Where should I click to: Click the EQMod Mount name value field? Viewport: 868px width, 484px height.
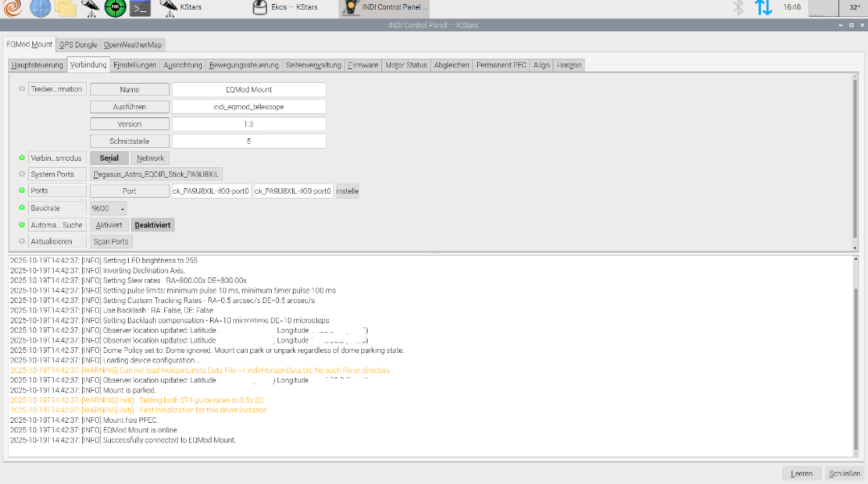click(x=249, y=89)
